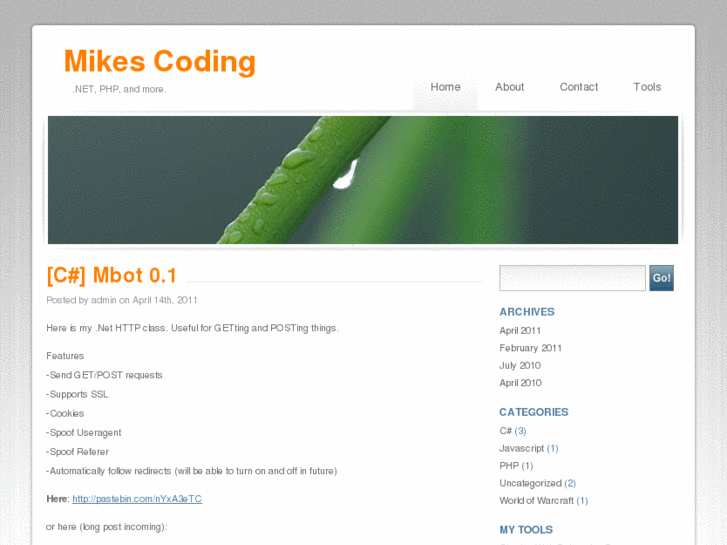Click the '-Automatically follow redirects' line
Viewport: 727px width, 545px height.
191,471
